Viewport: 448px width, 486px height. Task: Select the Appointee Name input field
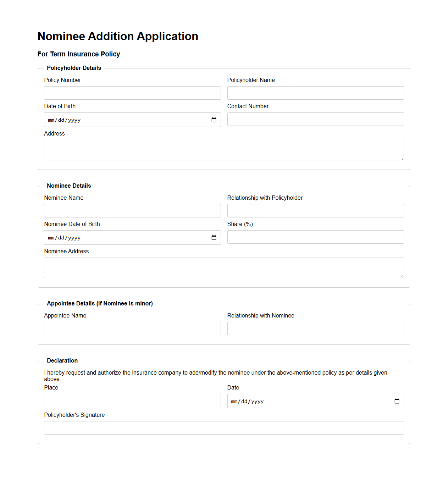132,328
